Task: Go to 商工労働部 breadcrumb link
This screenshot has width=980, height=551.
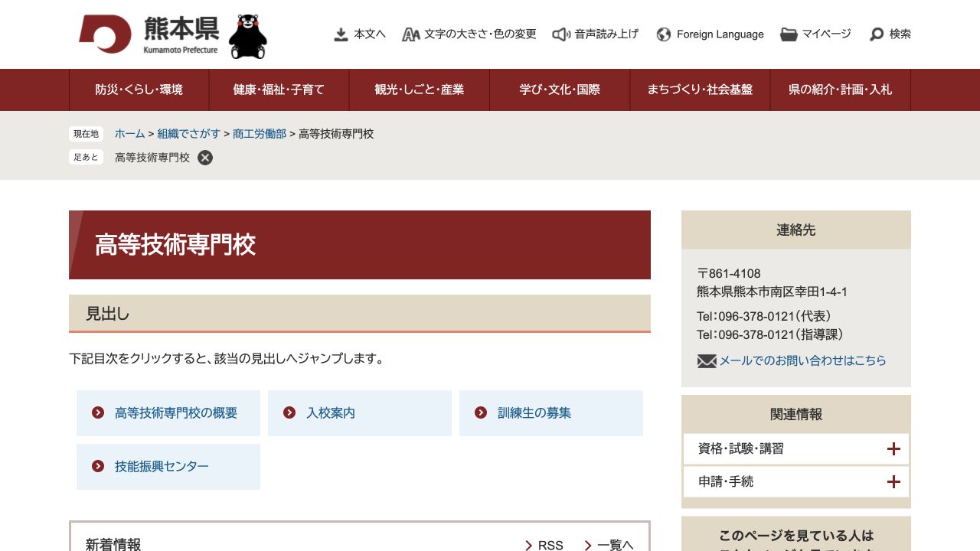Action: (260, 134)
